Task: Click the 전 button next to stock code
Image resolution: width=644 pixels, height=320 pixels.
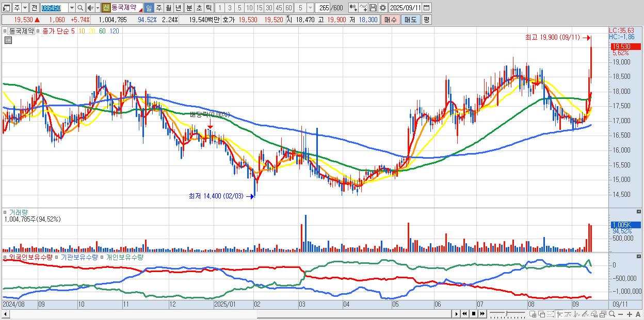Action: click(34, 8)
